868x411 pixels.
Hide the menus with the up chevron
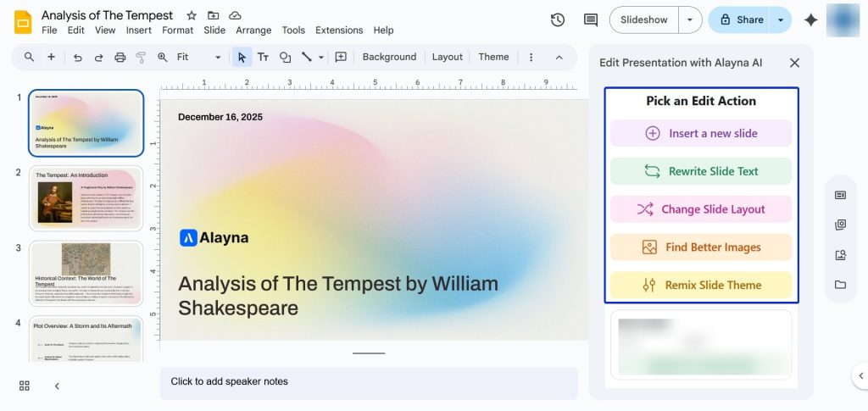pyautogui.click(x=559, y=57)
